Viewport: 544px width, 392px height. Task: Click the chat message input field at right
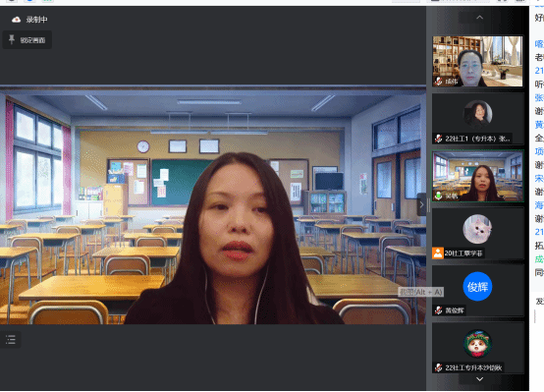pyautogui.click(x=539, y=316)
